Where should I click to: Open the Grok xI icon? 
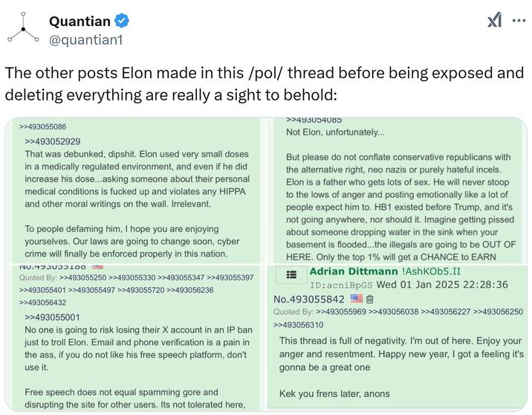(x=494, y=19)
